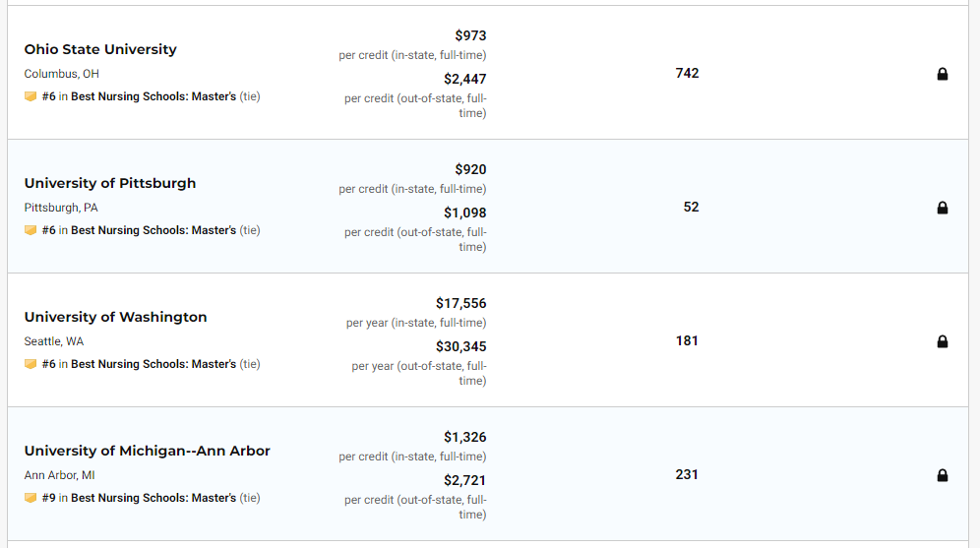The image size is (980, 548).
Task: Click Michigan's #9 Best Nursing Schools ranking link
Action: coord(153,498)
